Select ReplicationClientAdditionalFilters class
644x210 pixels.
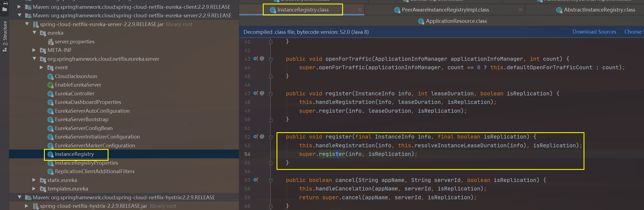(94, 171)
